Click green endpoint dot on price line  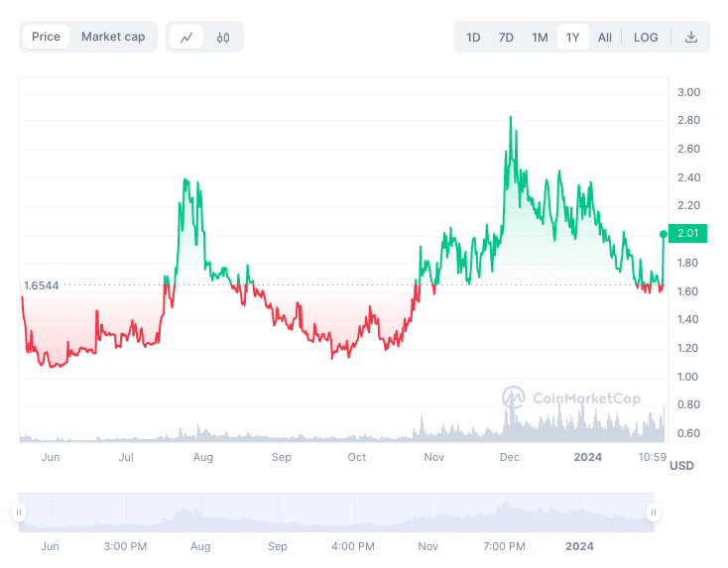point(663,234)
